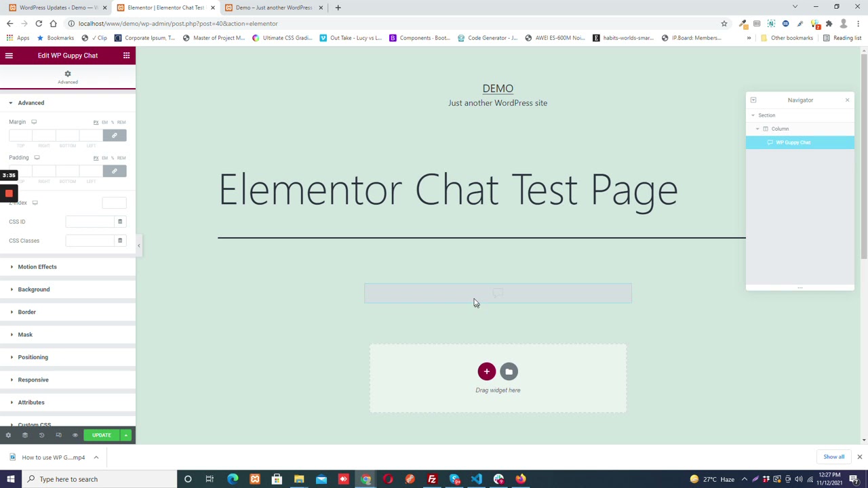Image resolution: width=868 pixels, height=488 pixels.
Task: Select WP Guppy Chat in Navigator
Action: pos(800,142)
